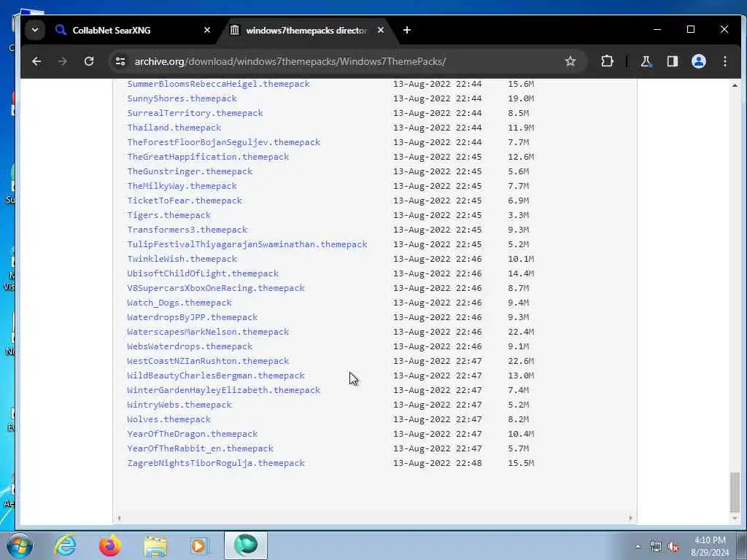Open the Chrome Labs flask icon
This screenshot has width=747, height=560.
[646, 61]
